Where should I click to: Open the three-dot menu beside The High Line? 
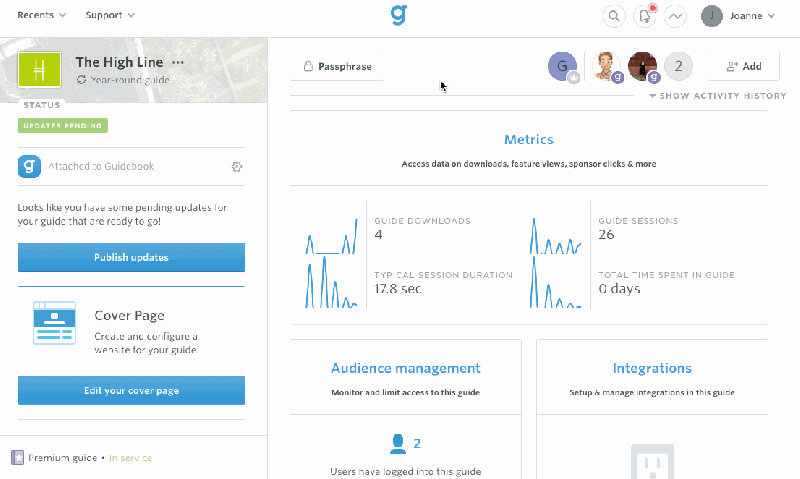(178, 62)
